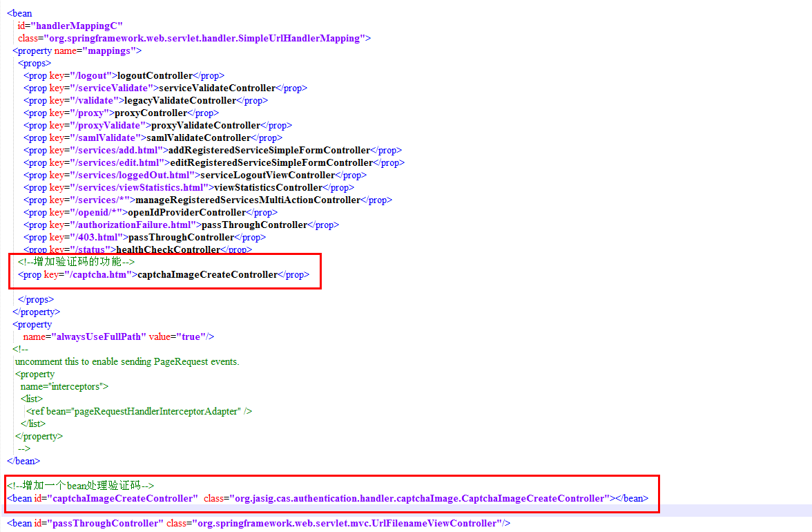The width and height of the screenshot is (812, 532).
Task: Select samlValidateController text
Action: (x=198, y=137)
